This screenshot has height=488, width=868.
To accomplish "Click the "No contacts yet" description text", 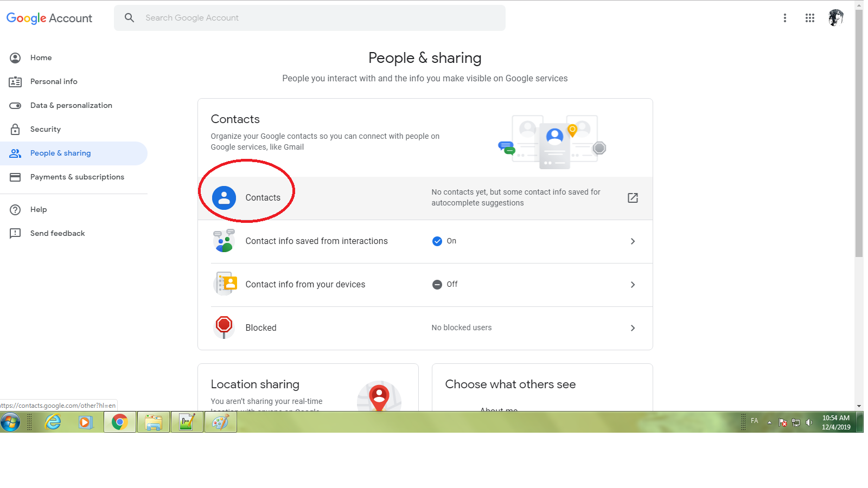I will click(516, 197).
